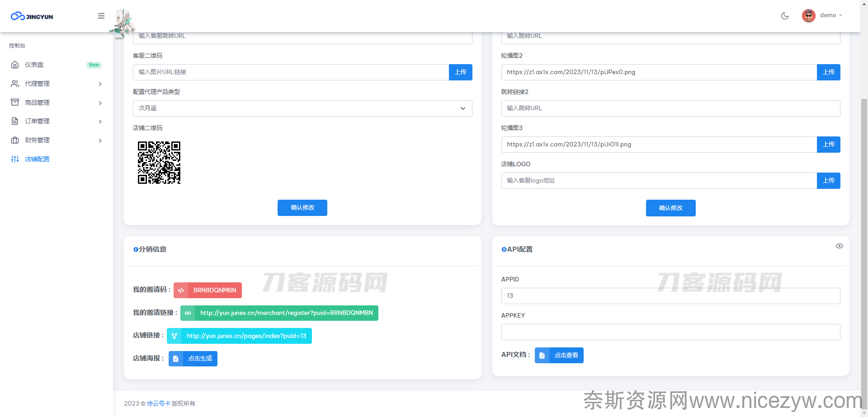Click the 客服跳转URL input field
This screenshot has width=868, height=417.
coord(302,38)
